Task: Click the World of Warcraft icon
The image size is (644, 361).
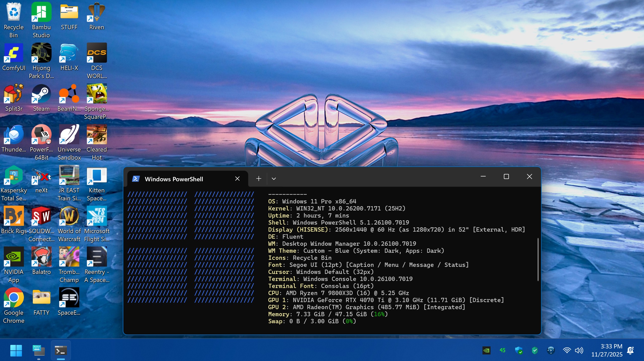Action: (x=69, y=216)
